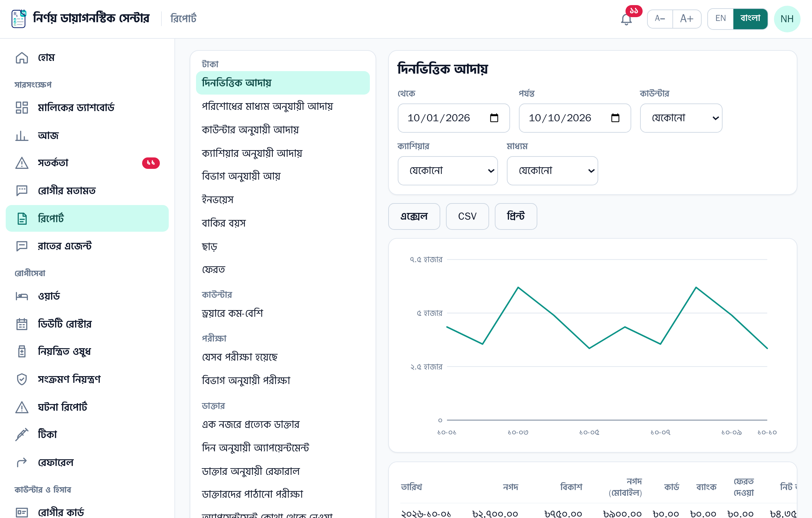Decrease font size with A− button
Viewport: 812px width, 518px height.
(659, 18)
